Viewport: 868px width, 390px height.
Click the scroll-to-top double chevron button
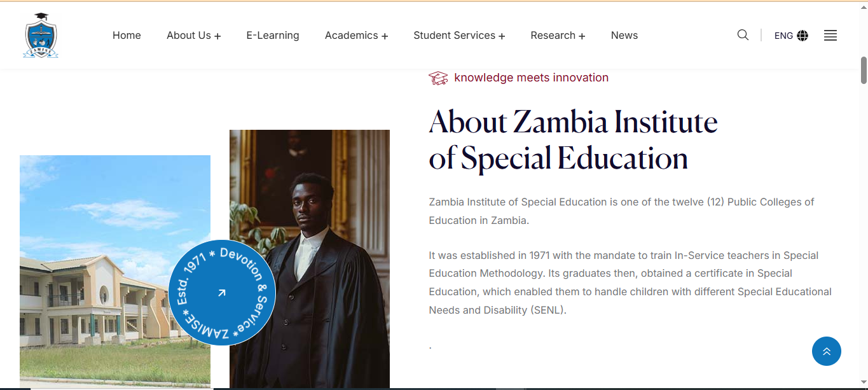point(826,351)
